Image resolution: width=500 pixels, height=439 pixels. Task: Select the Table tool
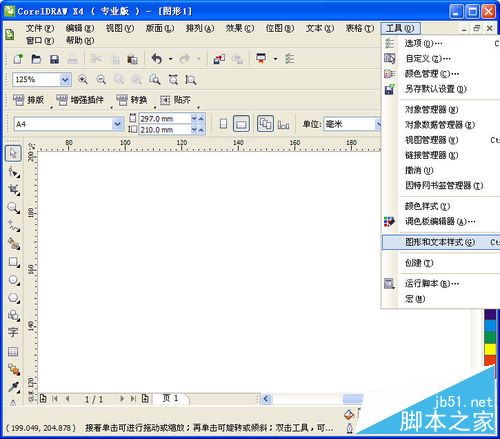(13, 351)
